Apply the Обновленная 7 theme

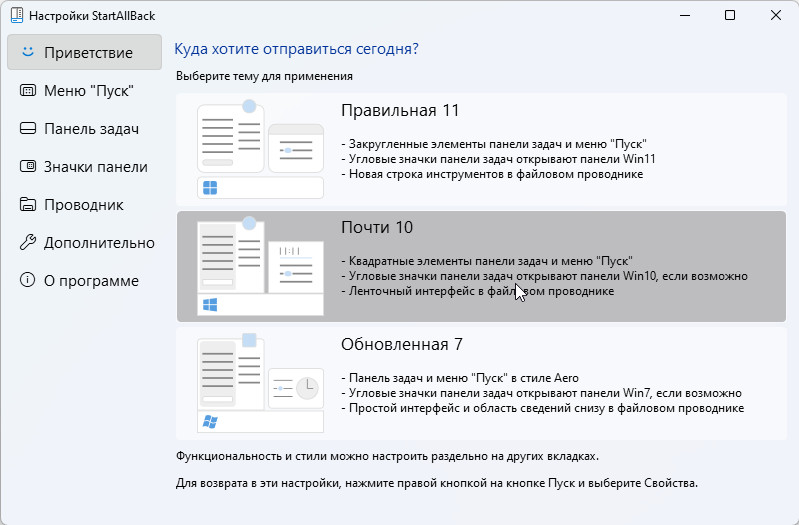tap(481, 383)
